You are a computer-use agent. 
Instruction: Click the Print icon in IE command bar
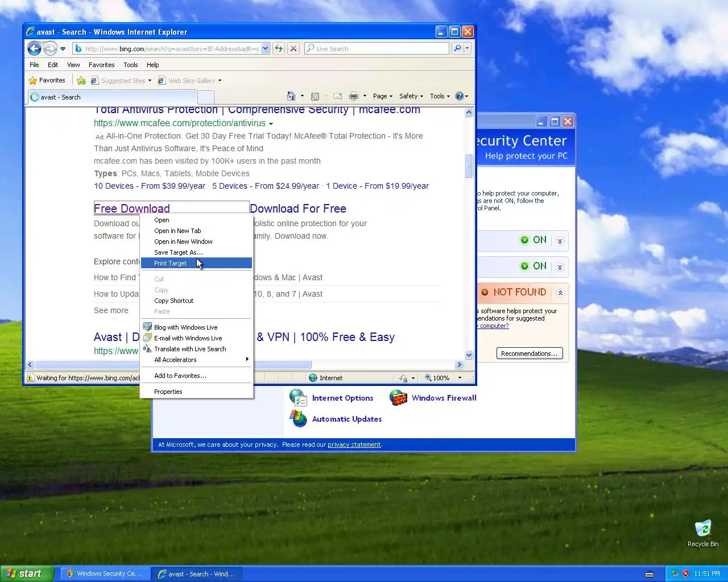click(x=354, y=97)
